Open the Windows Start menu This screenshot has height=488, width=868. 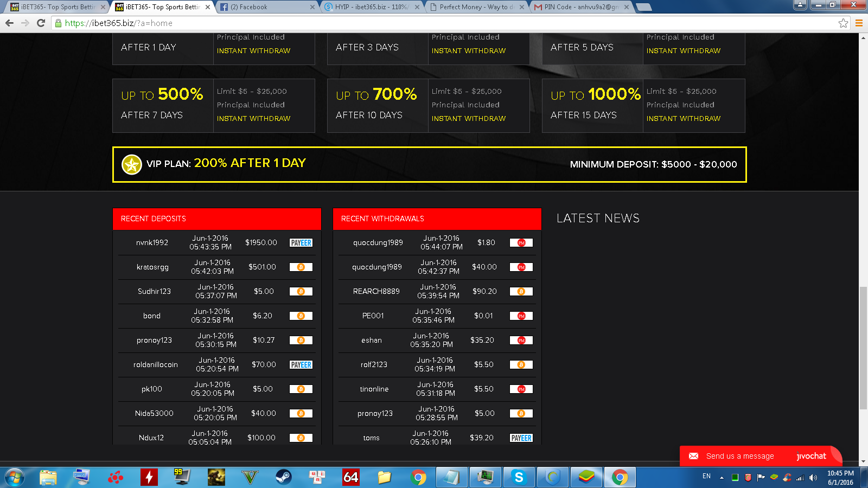15,477
